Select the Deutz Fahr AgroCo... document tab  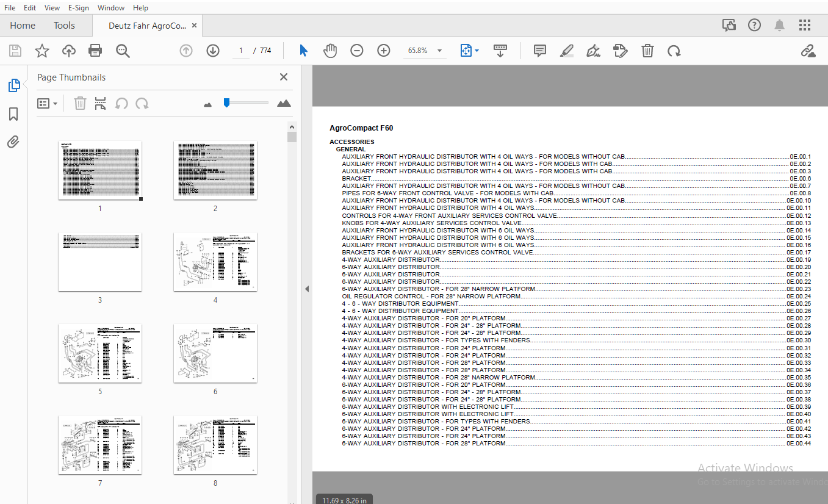pyautogui.click(x=147, y=26)
